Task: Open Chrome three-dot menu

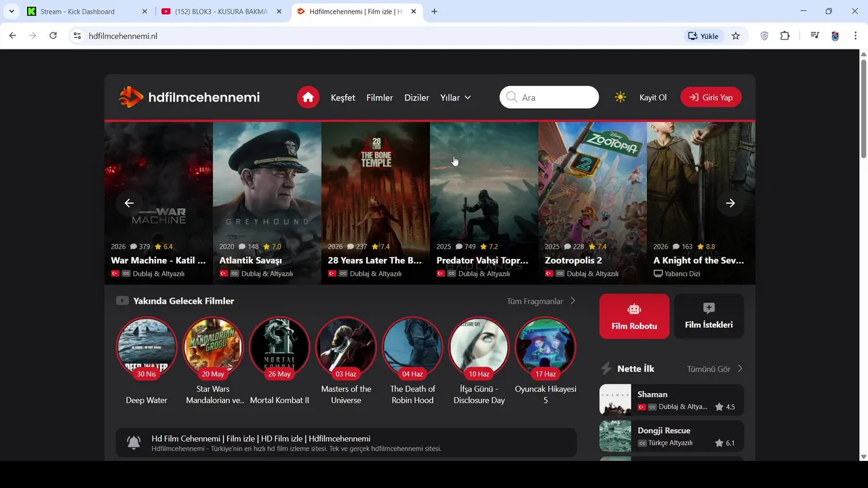Action: point(855,36)
